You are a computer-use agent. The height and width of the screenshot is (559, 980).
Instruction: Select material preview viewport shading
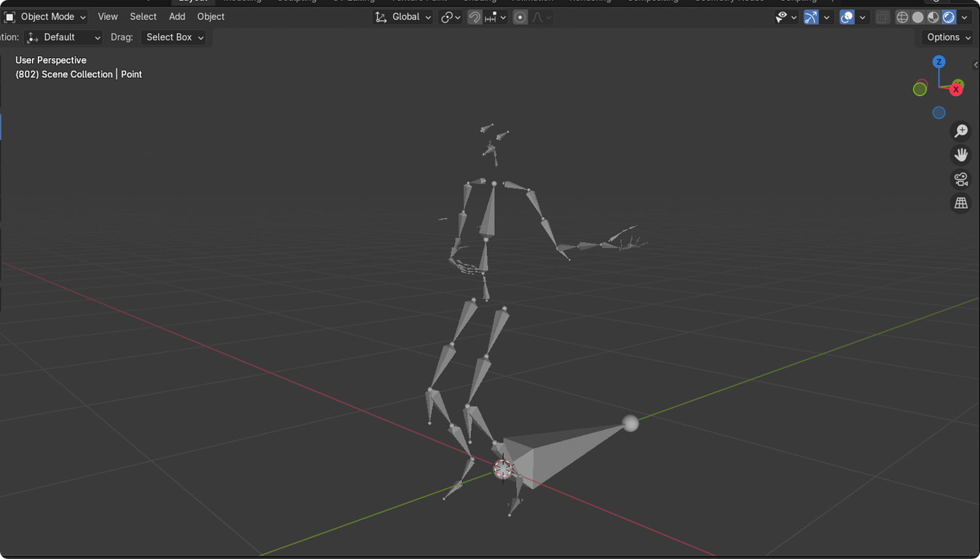(x=934, y=18)
